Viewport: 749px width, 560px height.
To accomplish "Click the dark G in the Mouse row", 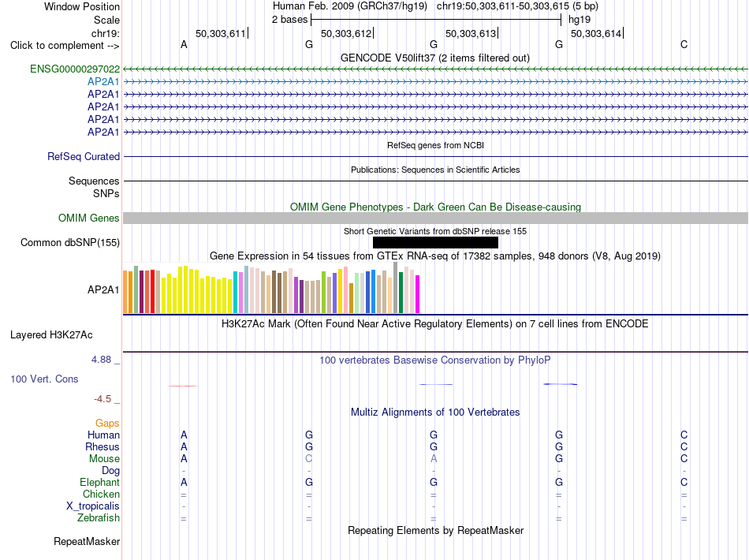I will [559, 459].
